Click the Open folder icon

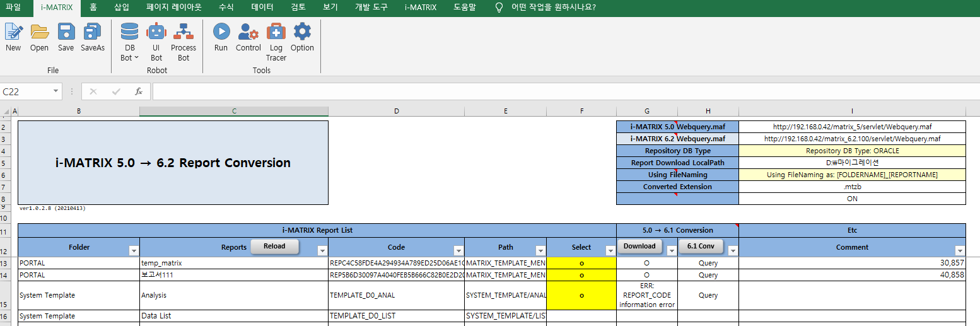pos(39,32)
